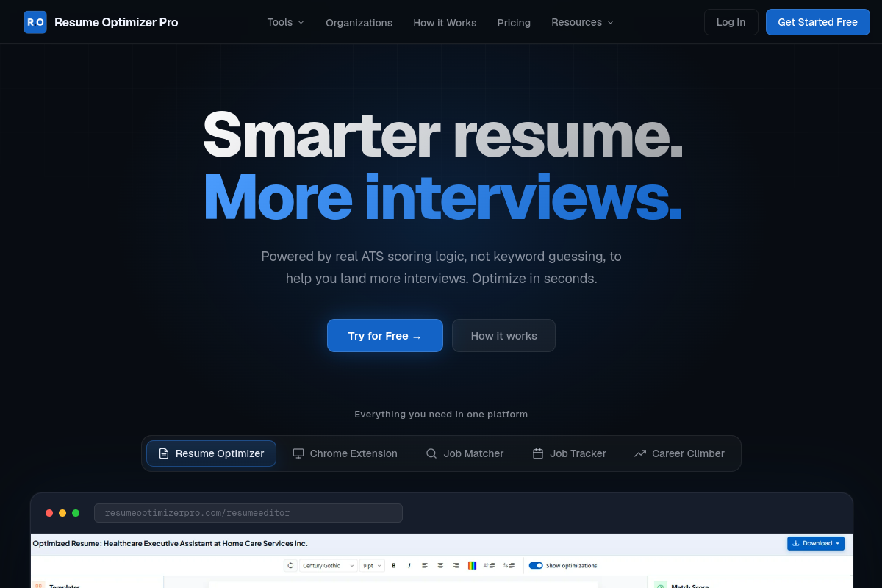Toggle italic formatting
882x588 pixels.
click(409, 565)
